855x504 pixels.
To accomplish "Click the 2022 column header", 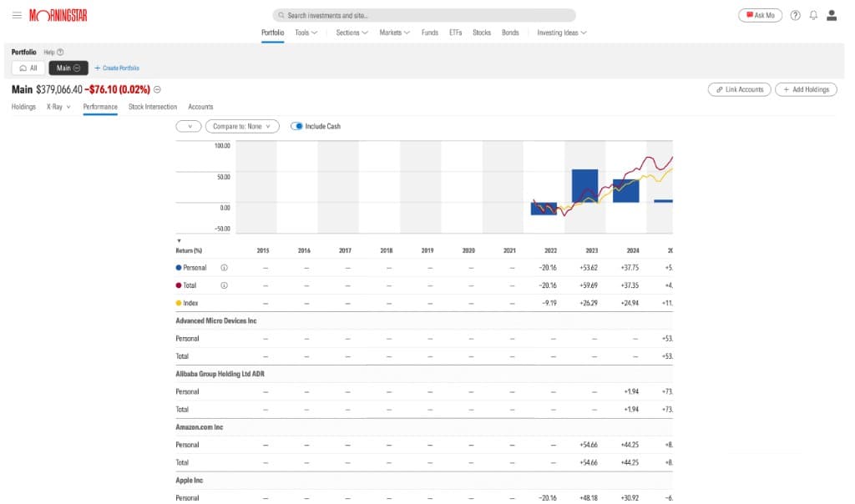I will 551,250.
